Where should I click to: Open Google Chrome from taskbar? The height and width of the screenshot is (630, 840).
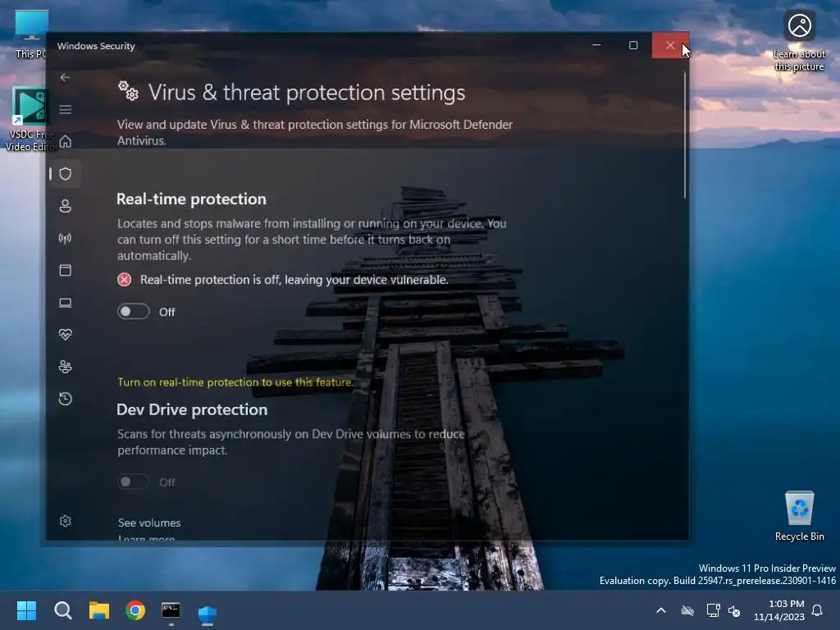pos(135,610)
